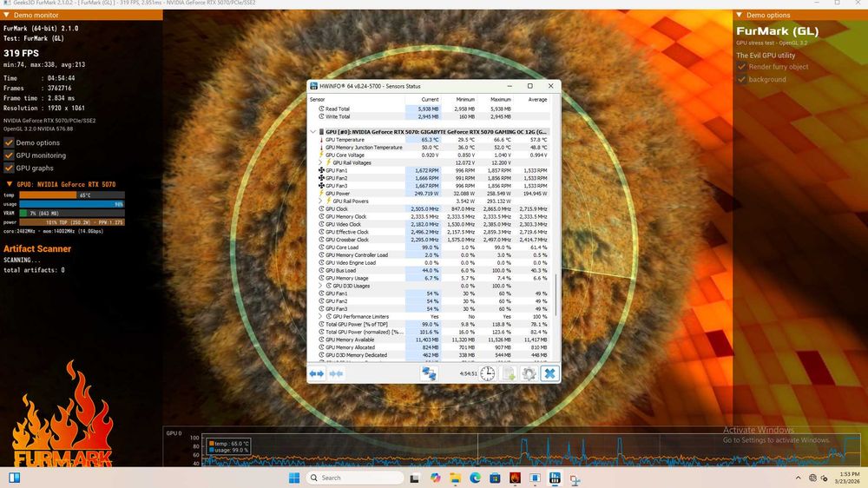Open Microsoft Edge from taskbar

(x=475, y=478)
